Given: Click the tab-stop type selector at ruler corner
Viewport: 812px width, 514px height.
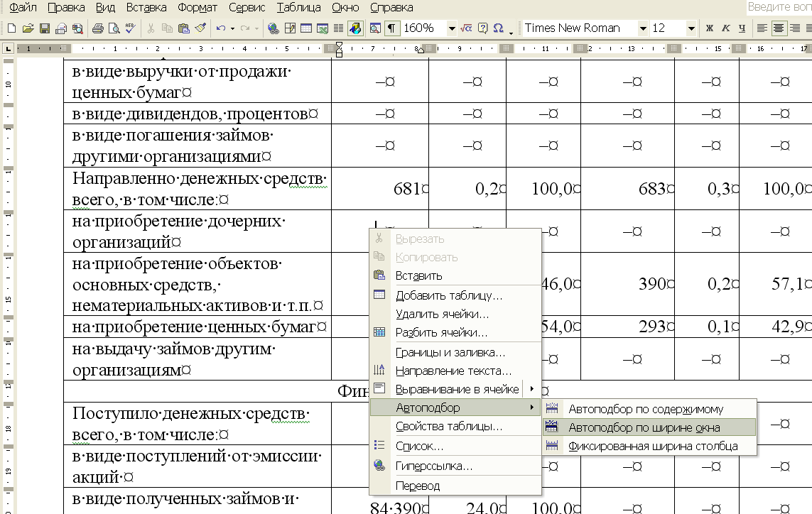Looking at the screenshot, I should pyautogui.click(x=8, y=49).
